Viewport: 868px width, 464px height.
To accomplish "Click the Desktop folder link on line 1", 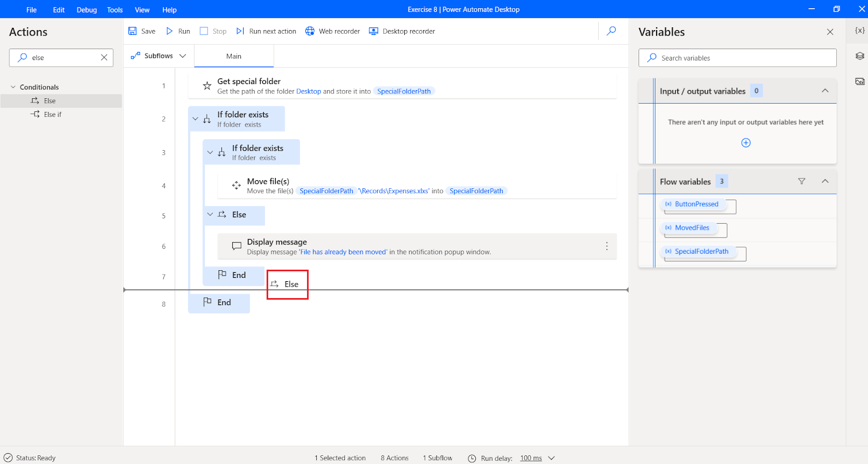I will (309, 91).
